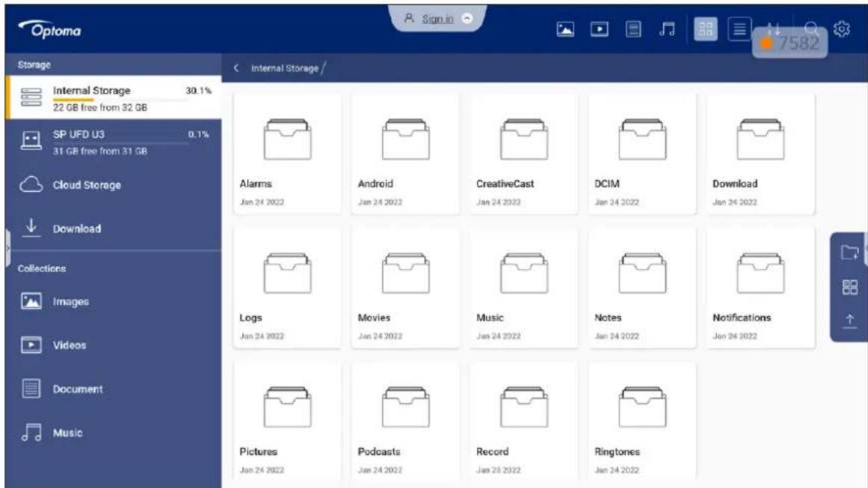Image resolution: width=868 pixels, height=488 pixels.
Task: Expand the Sign in dropdown arrow
Action: pyautogui.click(x=467, y=18)
